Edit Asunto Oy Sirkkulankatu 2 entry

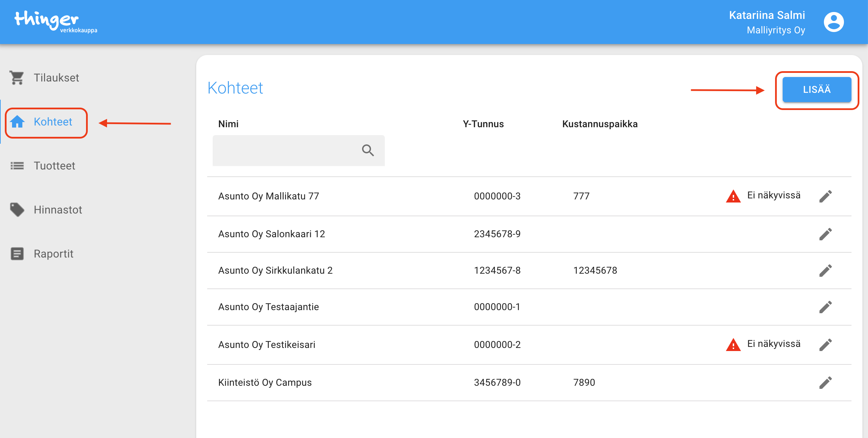click(x=825, y=271)
